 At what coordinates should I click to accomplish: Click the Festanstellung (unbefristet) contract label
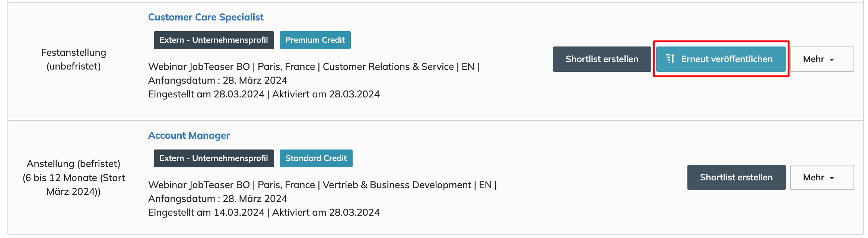(x=73, y=59)
